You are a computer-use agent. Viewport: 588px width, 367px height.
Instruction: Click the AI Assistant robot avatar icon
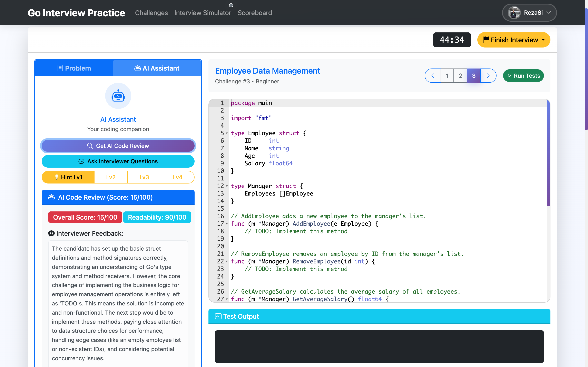click(x=118, y=96)
